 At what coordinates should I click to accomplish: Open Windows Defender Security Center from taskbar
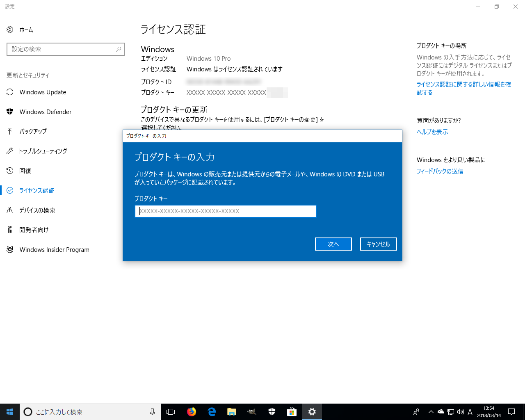pos(272,412)
